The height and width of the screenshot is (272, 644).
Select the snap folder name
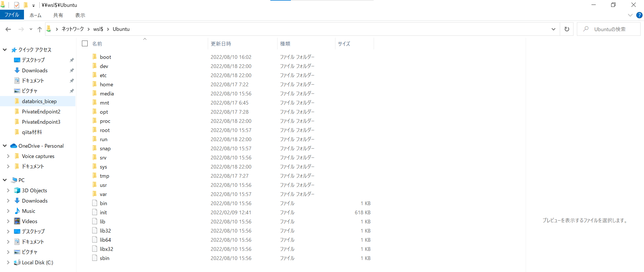pos(105,148)
